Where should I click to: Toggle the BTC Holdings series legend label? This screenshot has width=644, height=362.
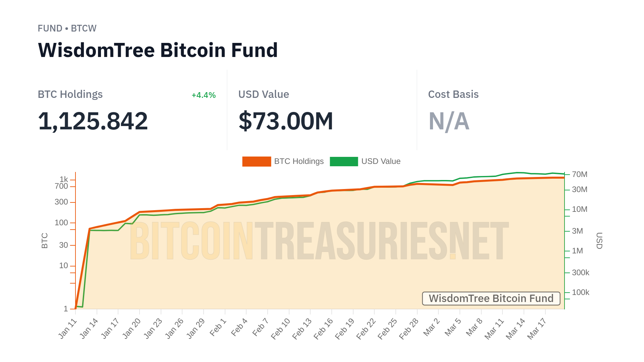tap(299, 162)
